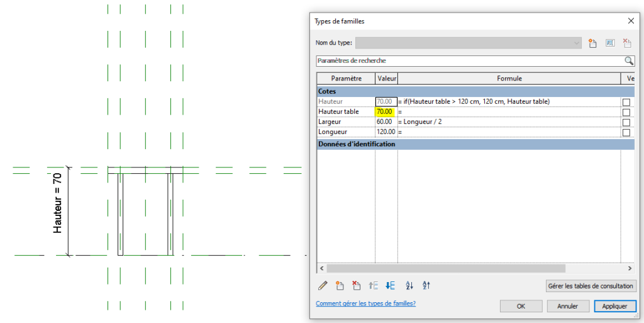The width and height of the screenshot is (644, 323).
Task: Click the search magnifier icon
Action: [x=628, y=61]
